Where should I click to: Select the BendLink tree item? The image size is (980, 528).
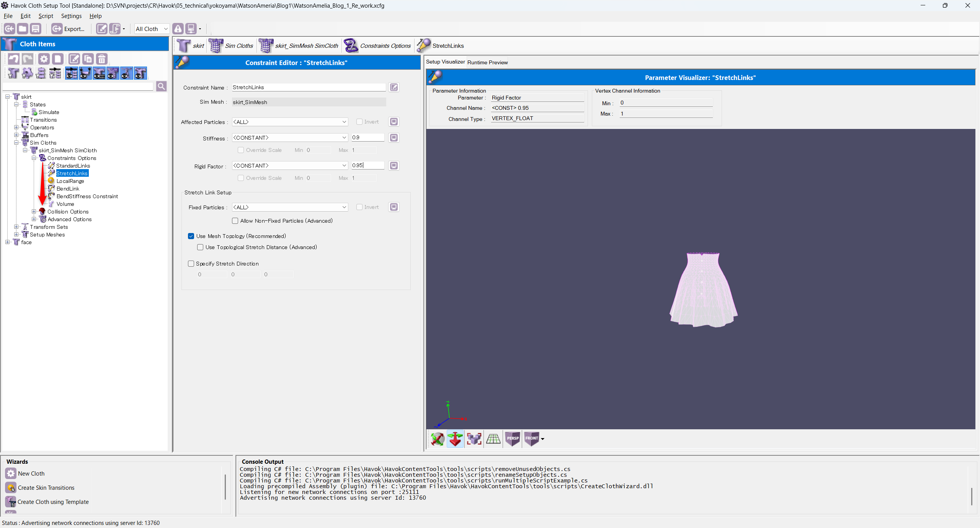[68, 189]
